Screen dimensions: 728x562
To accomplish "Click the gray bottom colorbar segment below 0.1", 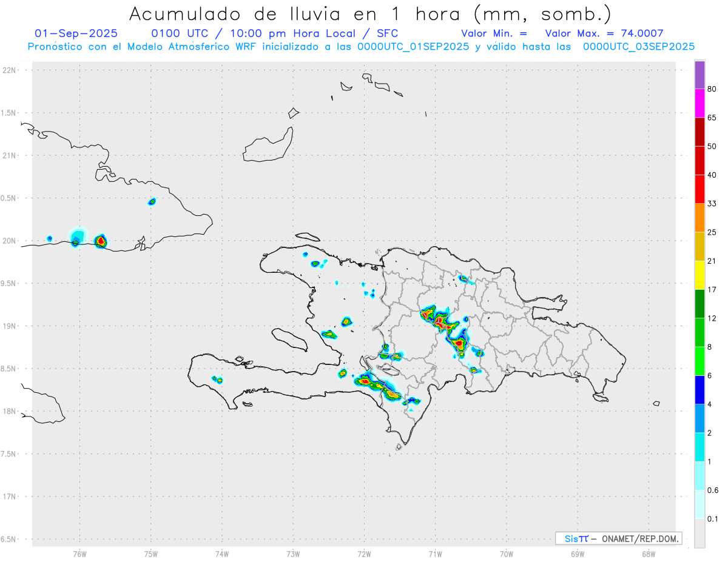I will pos(699,534).
